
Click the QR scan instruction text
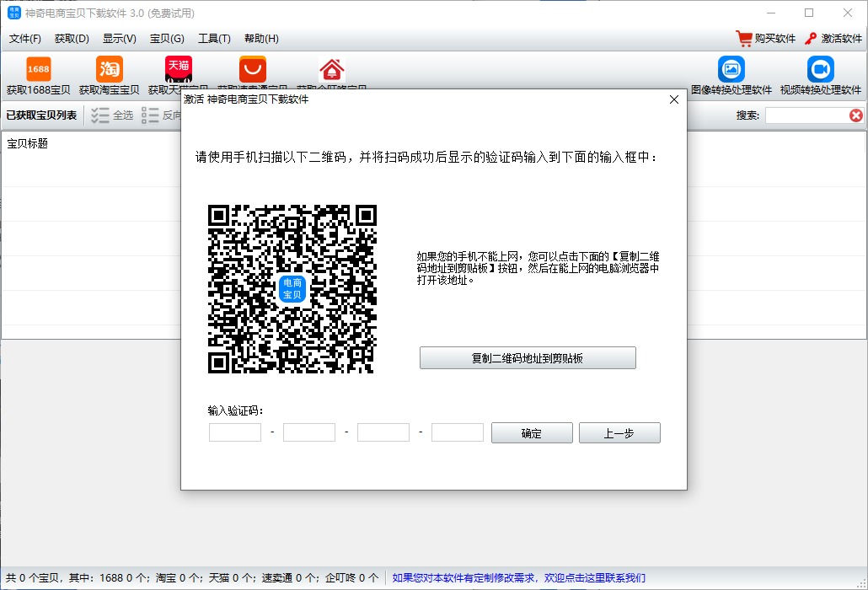click(x=426, y=157)
